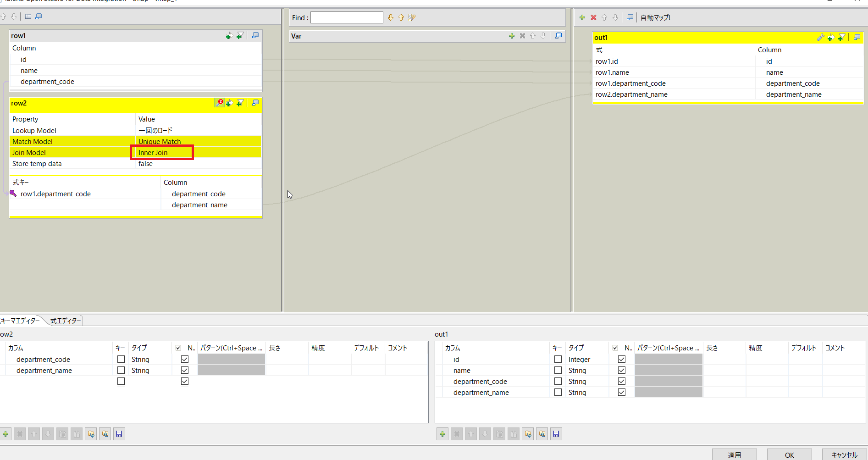Screen dimensions: 868x460
Task: Toggle key checkbox for out1 name column
Action: coord(558,370)
